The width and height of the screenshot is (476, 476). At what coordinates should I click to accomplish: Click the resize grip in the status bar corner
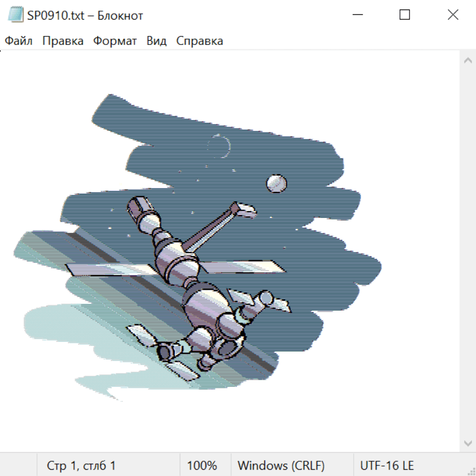pos(471,471)
